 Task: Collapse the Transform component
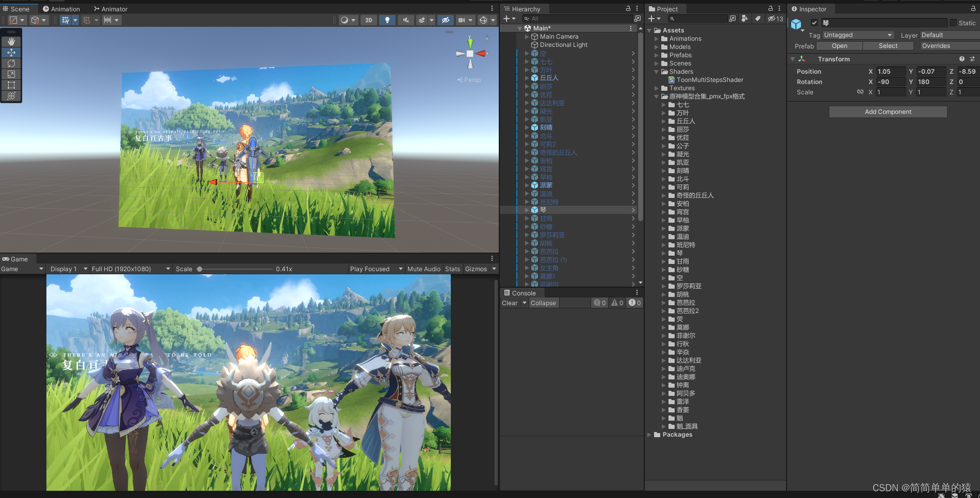pos(792,59)
